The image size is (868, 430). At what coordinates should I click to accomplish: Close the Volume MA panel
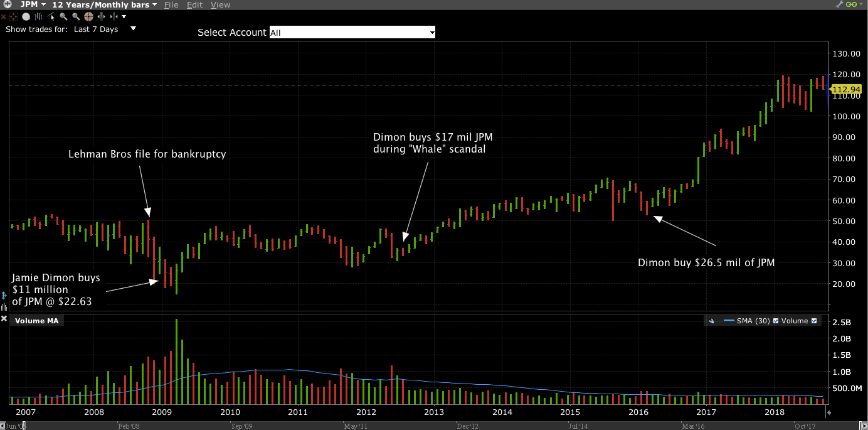pos(4,320)
